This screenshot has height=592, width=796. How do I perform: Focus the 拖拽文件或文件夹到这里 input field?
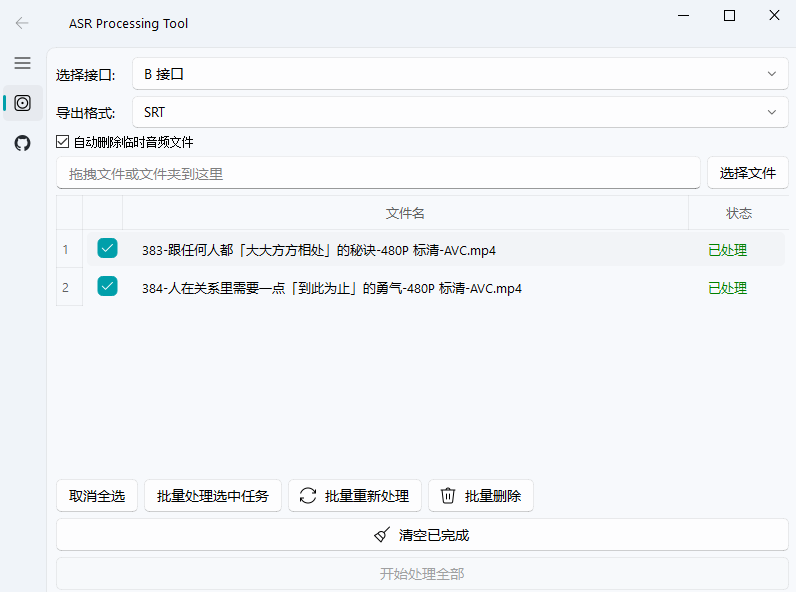[x=378, y=173]
